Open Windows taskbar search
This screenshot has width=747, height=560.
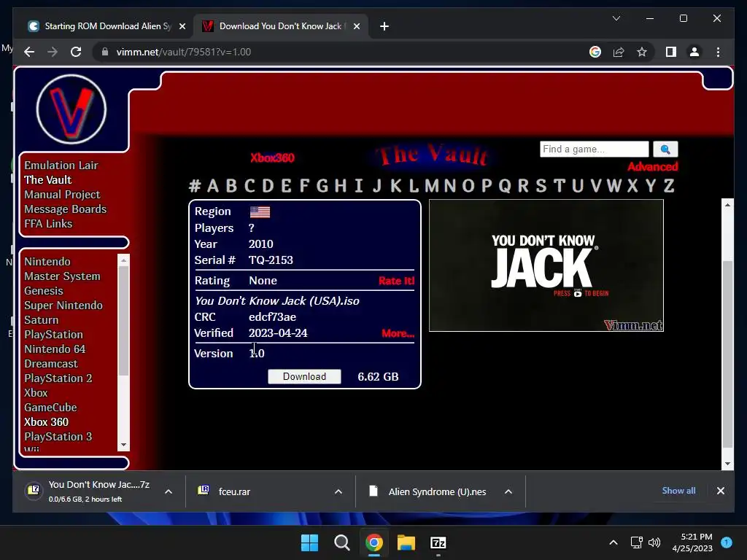coord(341,542)
